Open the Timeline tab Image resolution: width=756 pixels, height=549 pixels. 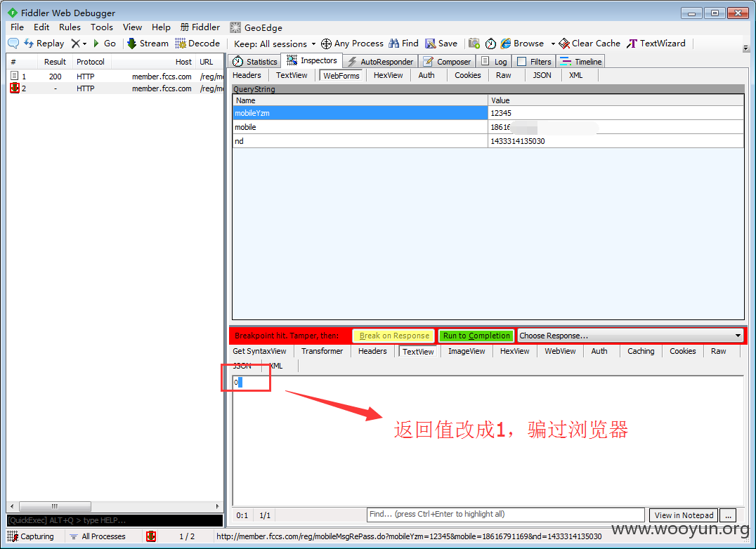coord(580,62)
